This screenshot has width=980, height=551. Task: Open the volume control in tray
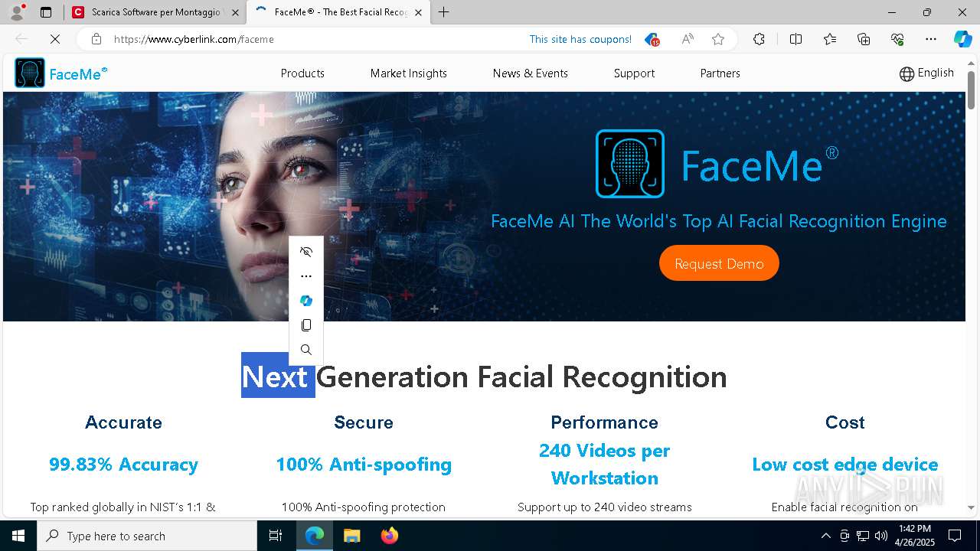point(881,536)
